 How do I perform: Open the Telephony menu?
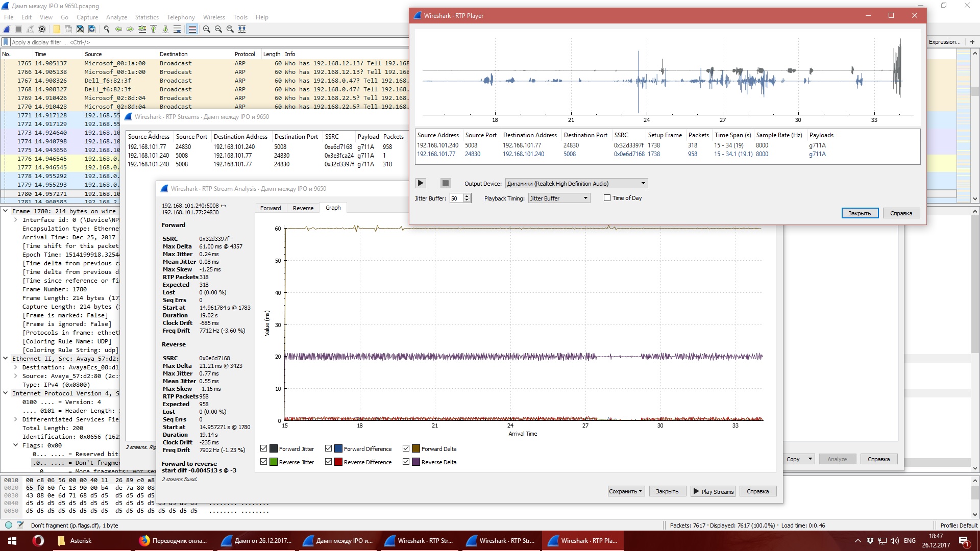point(181,17)
